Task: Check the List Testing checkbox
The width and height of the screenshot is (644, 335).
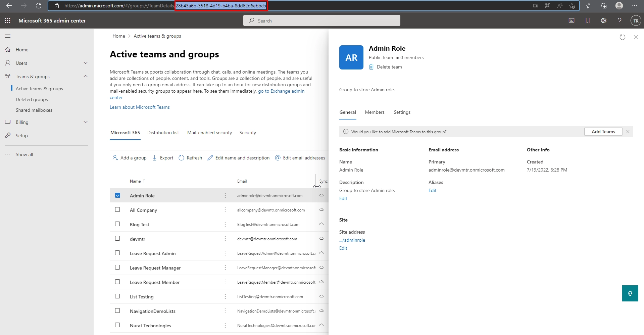Action: pyautogui.click(x=117, y=296)
